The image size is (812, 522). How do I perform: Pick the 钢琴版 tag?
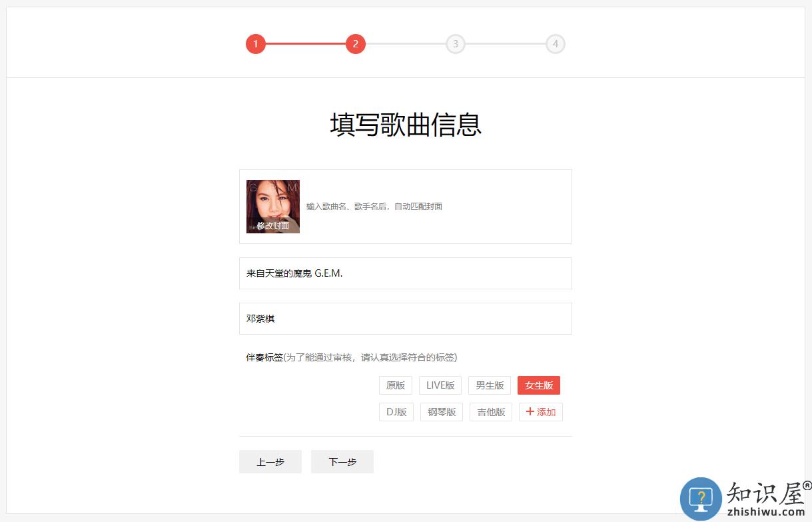pos(442,412)
